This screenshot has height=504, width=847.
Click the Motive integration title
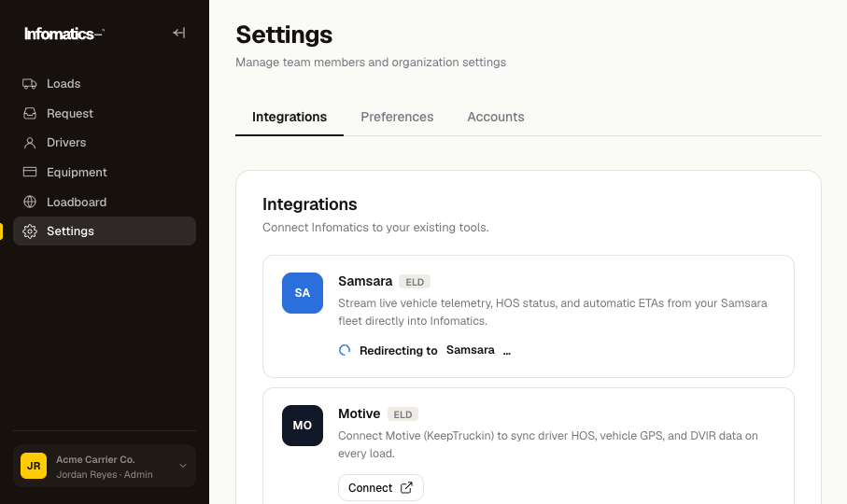tap(360, 413)
